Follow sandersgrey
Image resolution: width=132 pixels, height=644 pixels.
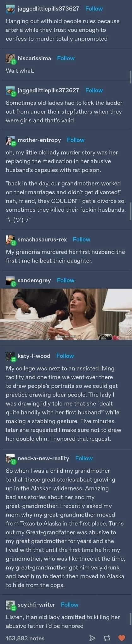pyautogui.click(x=66, y=280)
